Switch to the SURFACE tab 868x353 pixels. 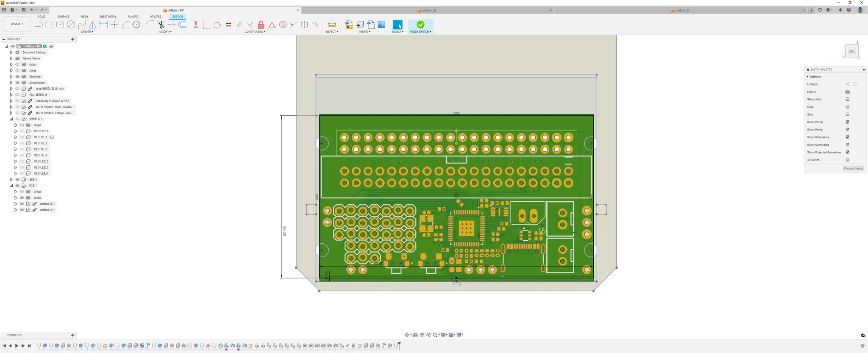tap(63, 17)
